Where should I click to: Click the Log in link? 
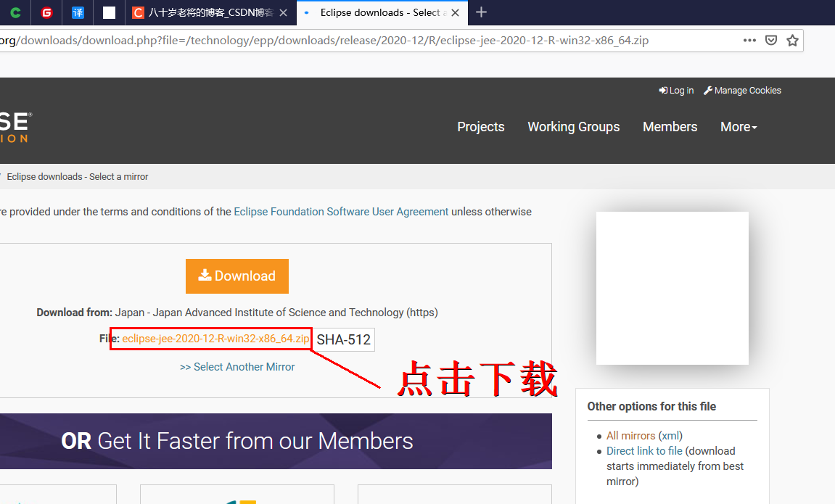pyautogui.click(x=676, y=91)
